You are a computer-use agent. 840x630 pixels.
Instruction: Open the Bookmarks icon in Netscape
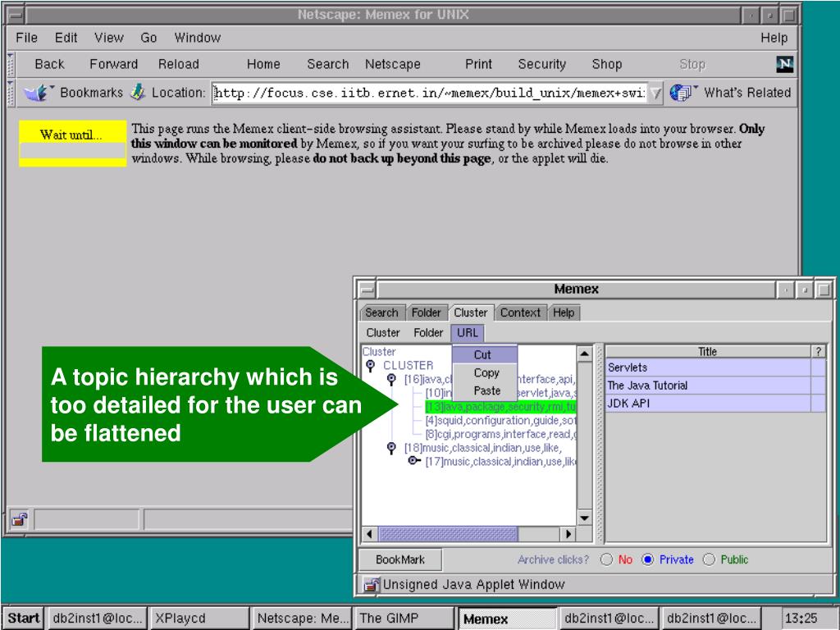click(x=37, y=93)
